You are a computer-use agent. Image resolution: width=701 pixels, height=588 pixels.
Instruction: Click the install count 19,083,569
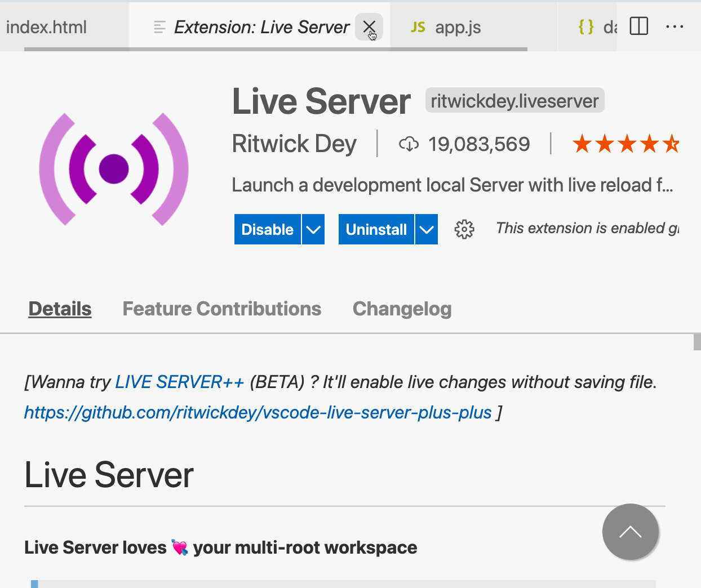479,144
